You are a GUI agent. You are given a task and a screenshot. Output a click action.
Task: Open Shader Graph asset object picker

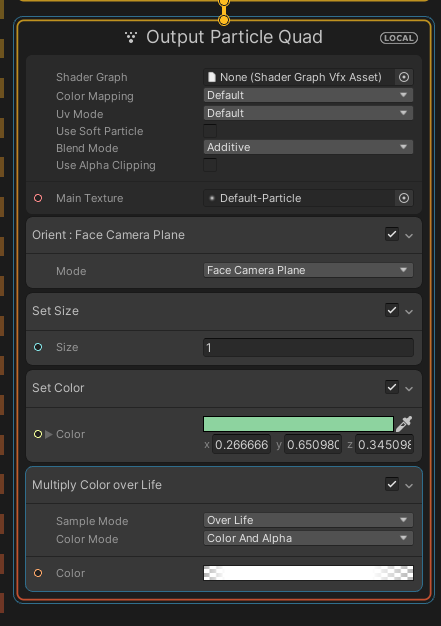point(404,77)
